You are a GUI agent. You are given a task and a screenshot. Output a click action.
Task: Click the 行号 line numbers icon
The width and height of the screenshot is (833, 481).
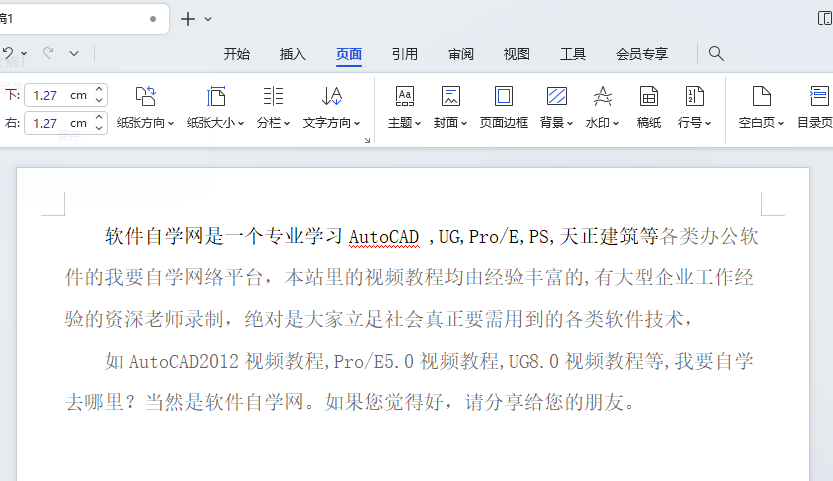coord(694,96)
